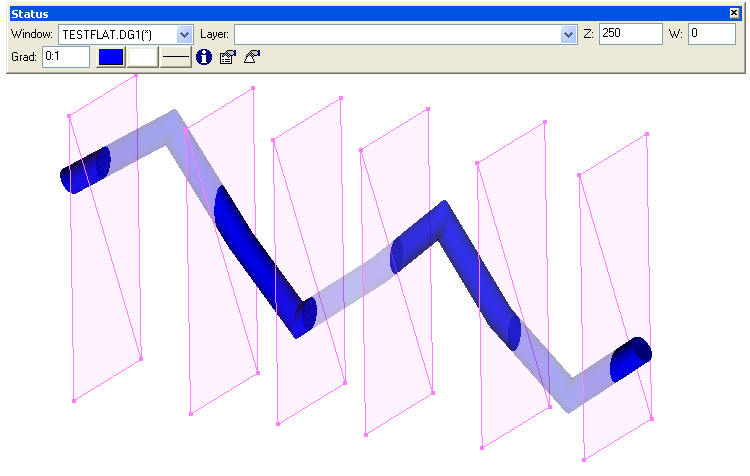
Task: Focus the Z value field showing 250
Action: 630,34
